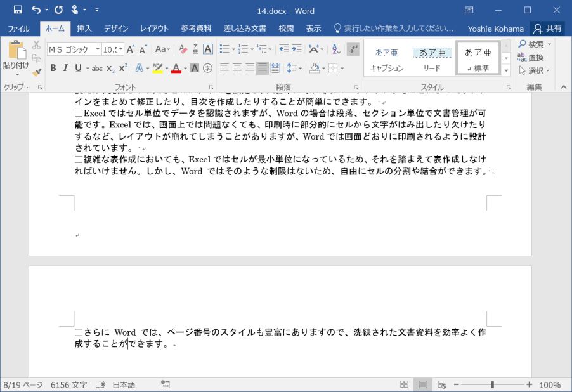Expand numbering list dropdown arrow
The height and width of the screenshot is (392, 572).
tap(252, 49)
